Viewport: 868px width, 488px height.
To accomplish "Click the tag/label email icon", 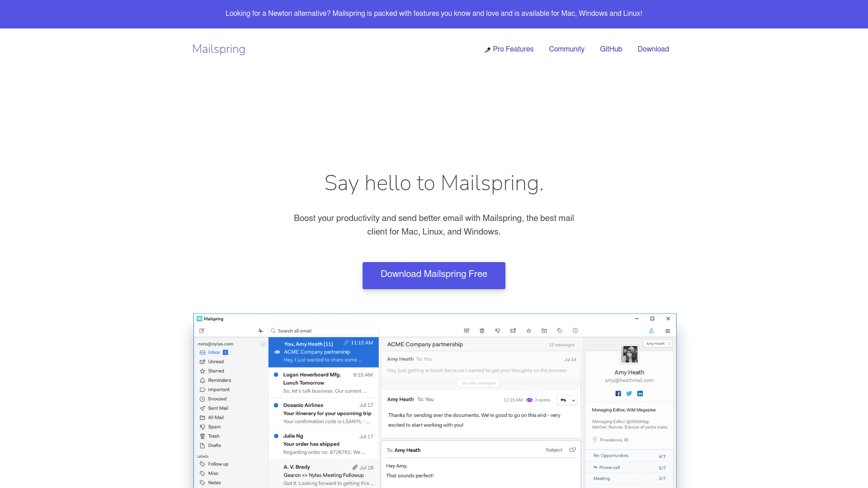I will 560,331.
